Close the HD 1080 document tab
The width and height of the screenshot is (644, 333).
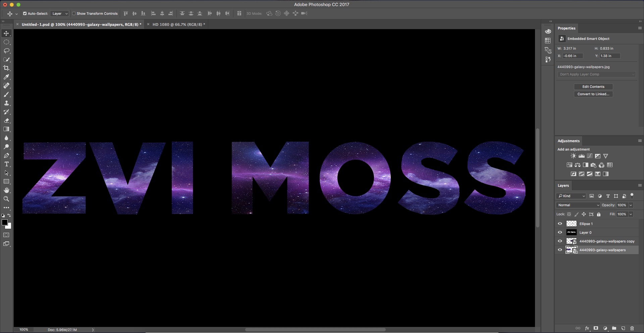tap(148, 24)
